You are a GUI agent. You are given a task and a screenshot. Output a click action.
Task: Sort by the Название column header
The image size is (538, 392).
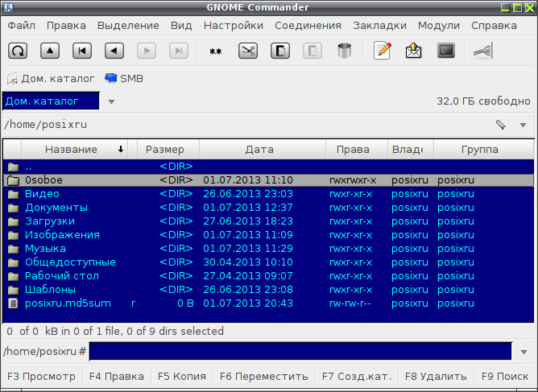pyautogui.click(x=74, y=150)
